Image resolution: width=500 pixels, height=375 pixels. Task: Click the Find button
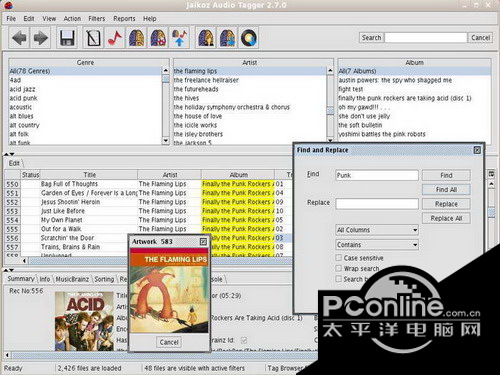click(446, 175)
